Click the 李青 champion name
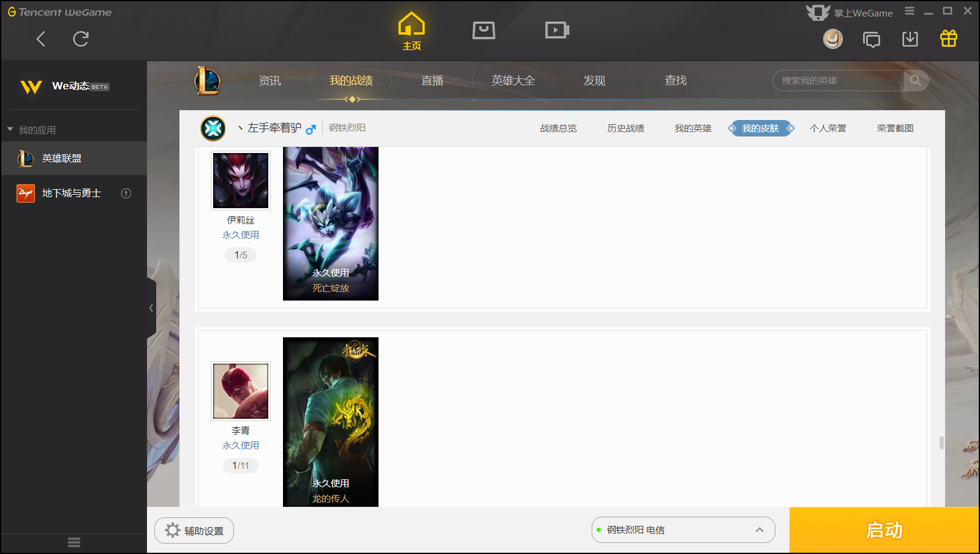Image resolution: width=980 pixels, height=554 pixels. pyautogui.click(x=241, y=431)
